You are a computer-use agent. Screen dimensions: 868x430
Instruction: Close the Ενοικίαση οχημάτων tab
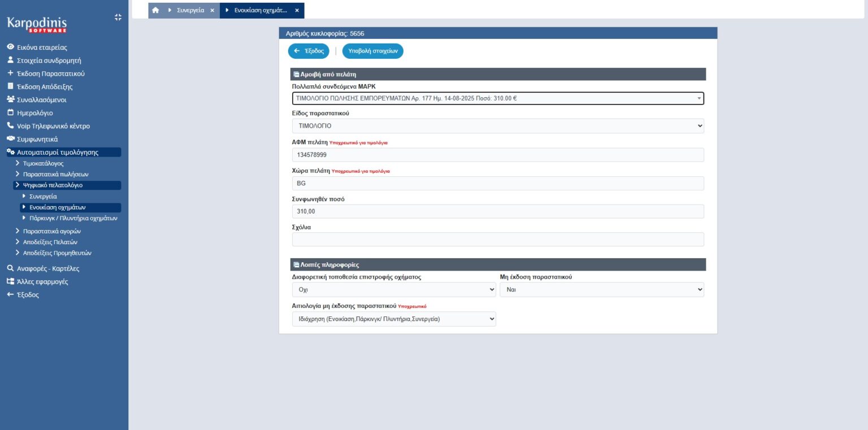297,10
